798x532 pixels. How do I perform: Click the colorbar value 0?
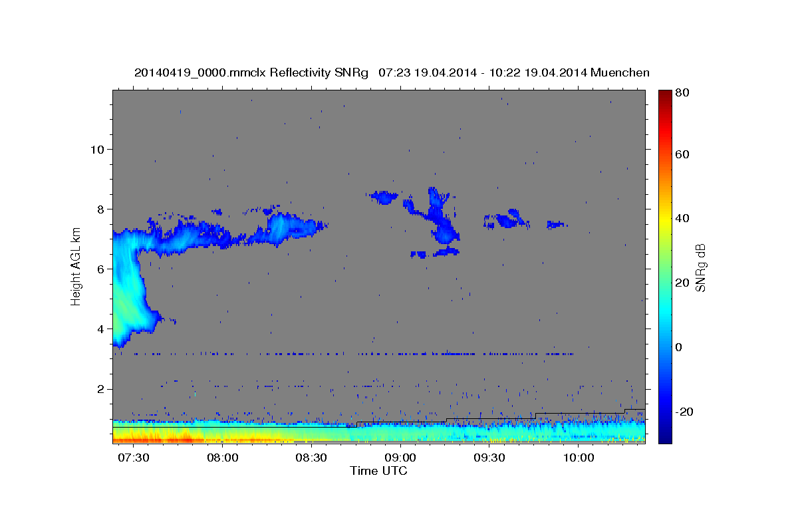point(680,347)
